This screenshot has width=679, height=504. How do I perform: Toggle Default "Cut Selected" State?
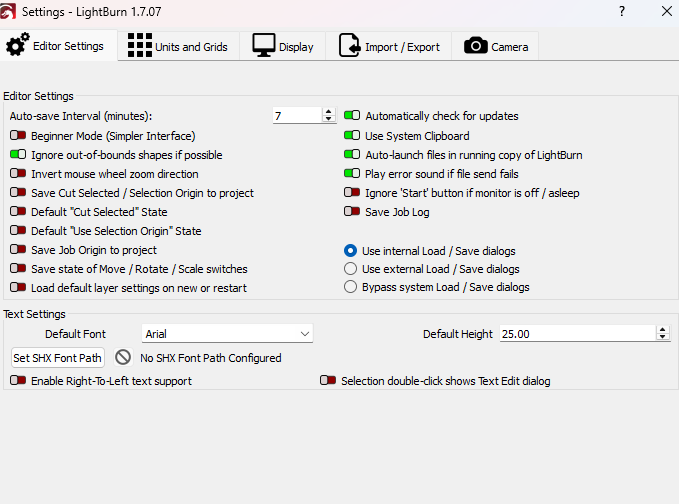coord(18,211)
